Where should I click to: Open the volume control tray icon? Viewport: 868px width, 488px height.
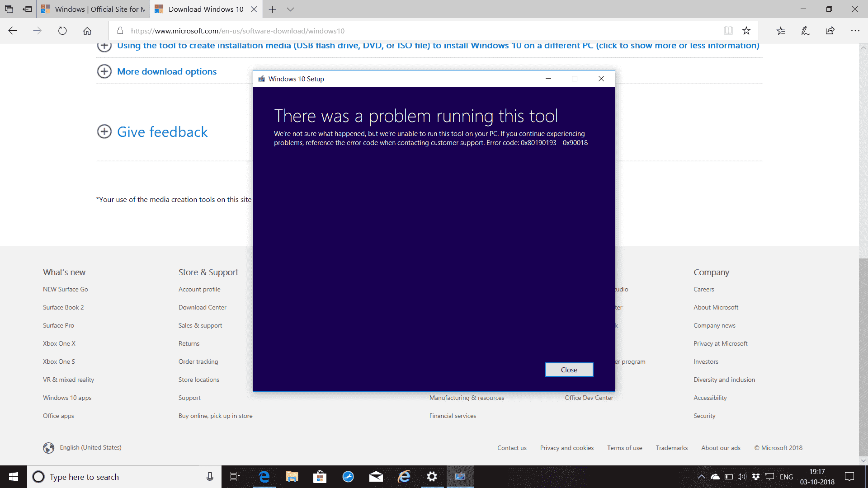(x=741, y=477)
